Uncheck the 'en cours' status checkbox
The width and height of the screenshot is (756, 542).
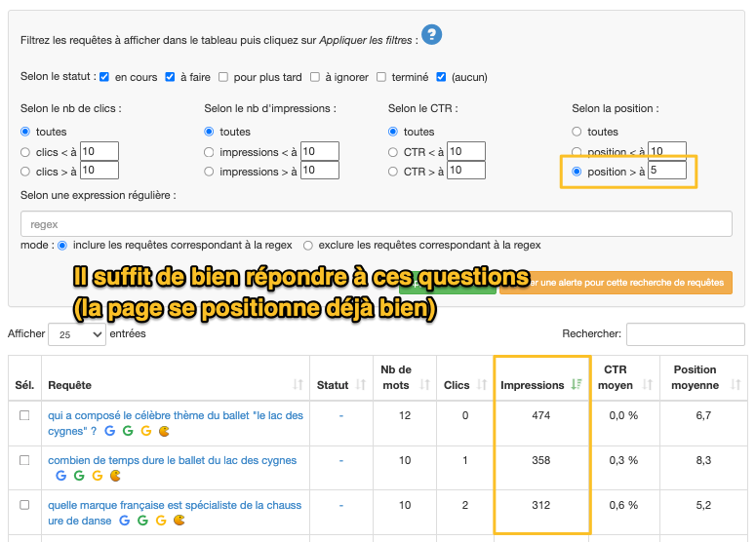[x=104, y=77]
